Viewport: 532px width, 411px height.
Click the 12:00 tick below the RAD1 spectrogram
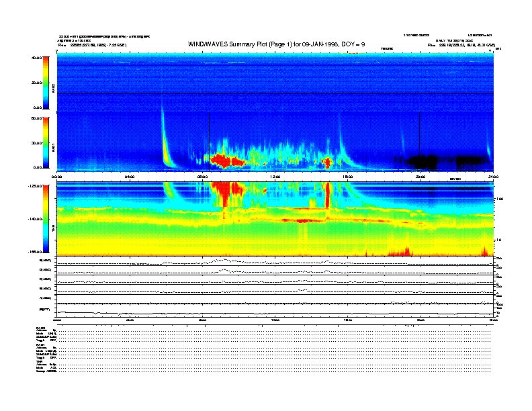275,177
